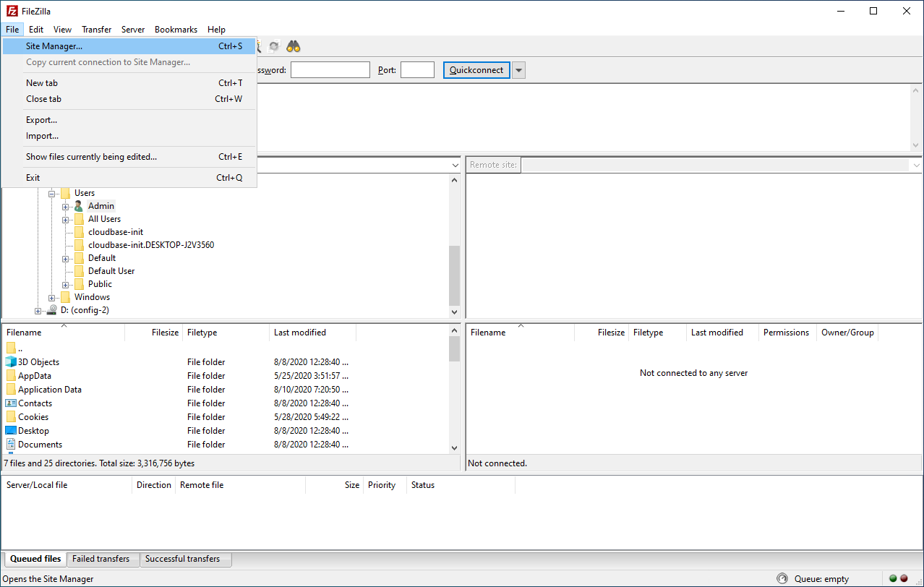Sort remote list by Permissions column
Image resolution: width=924 pixels, height=587 pixels.
pos(788,333)
